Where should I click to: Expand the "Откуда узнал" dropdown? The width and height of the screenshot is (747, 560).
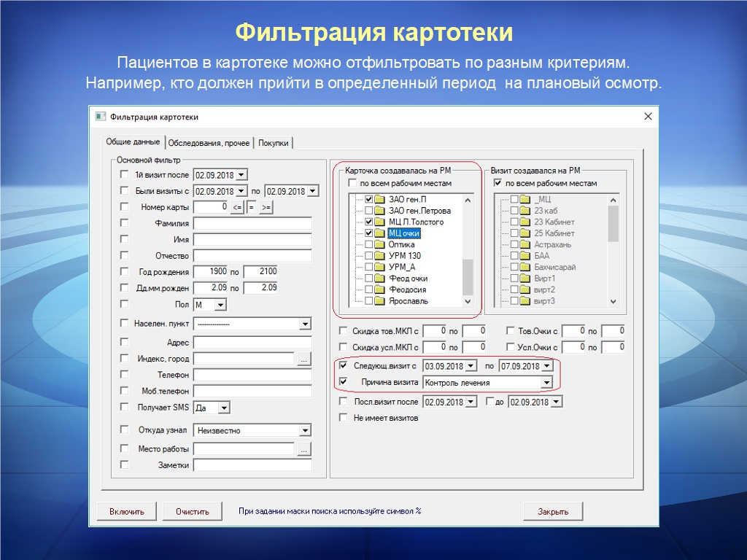click(x=305, y=431)
